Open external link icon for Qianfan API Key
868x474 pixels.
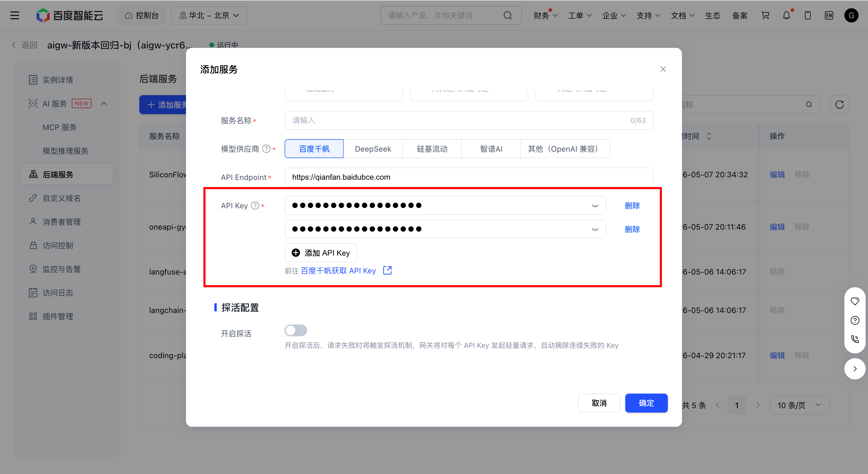point(387,271)
